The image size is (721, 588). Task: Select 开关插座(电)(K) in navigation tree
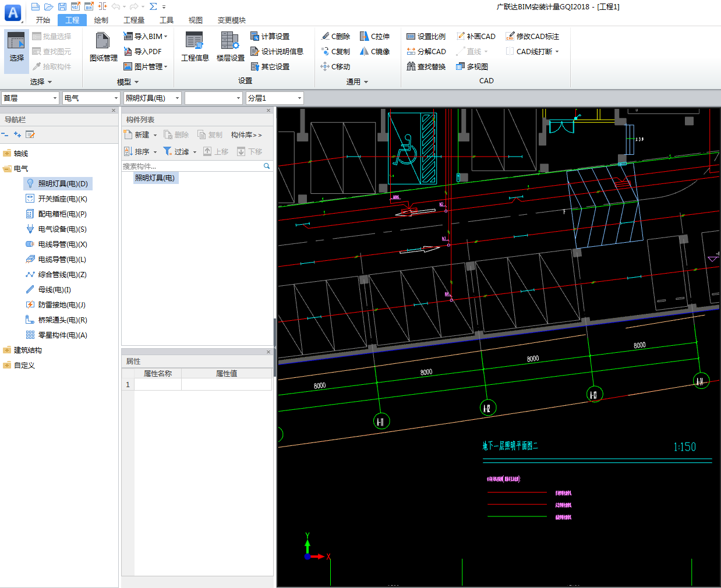click(x=56, y=199)
